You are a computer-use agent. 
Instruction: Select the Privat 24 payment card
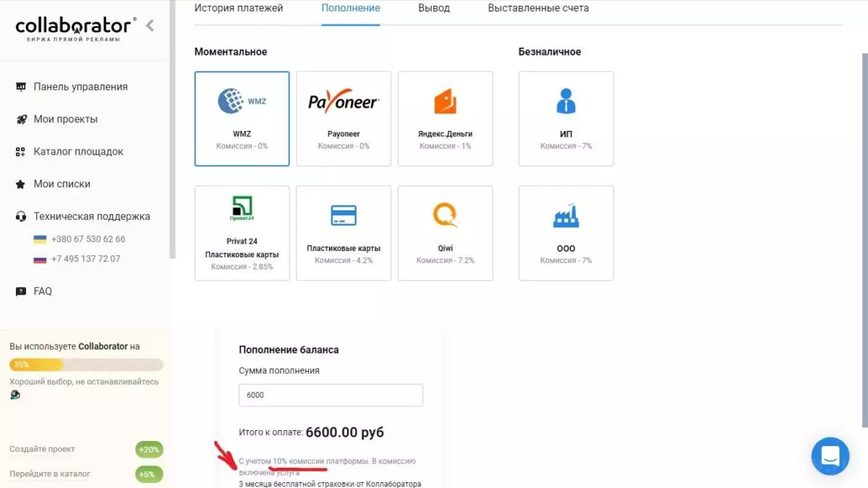click(x=242, y=234)
